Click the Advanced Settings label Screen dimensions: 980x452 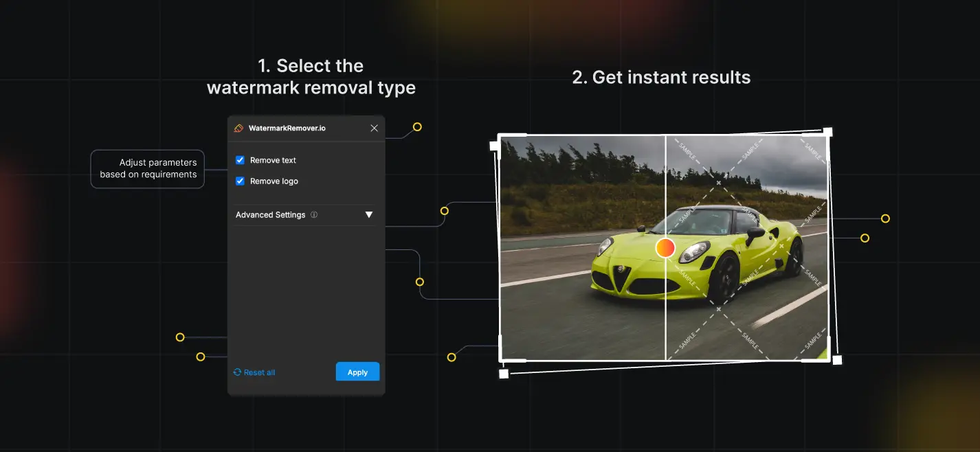pyautogui.click(x=270, y=215)
